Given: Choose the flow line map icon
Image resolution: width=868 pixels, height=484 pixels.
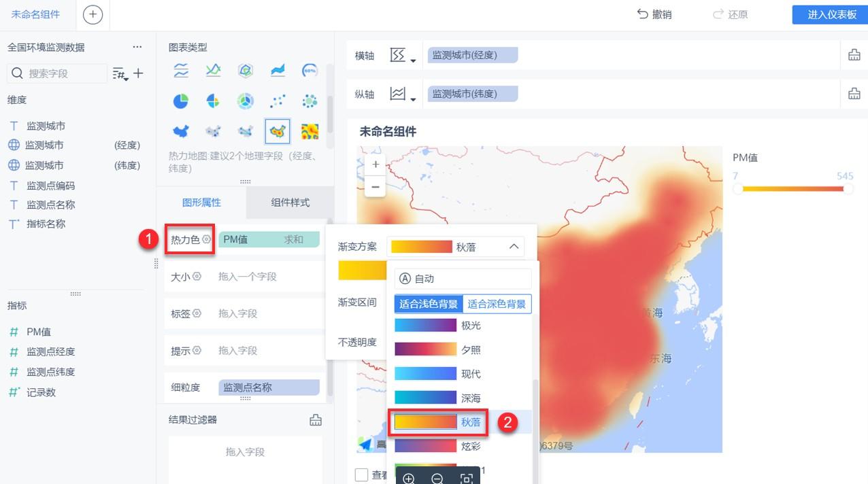Looking at the screenshot, I should pos(246,131).
